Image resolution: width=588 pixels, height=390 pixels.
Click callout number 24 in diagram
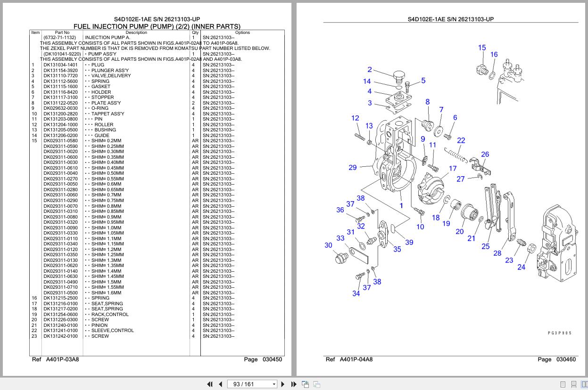[x=521, y=267]
